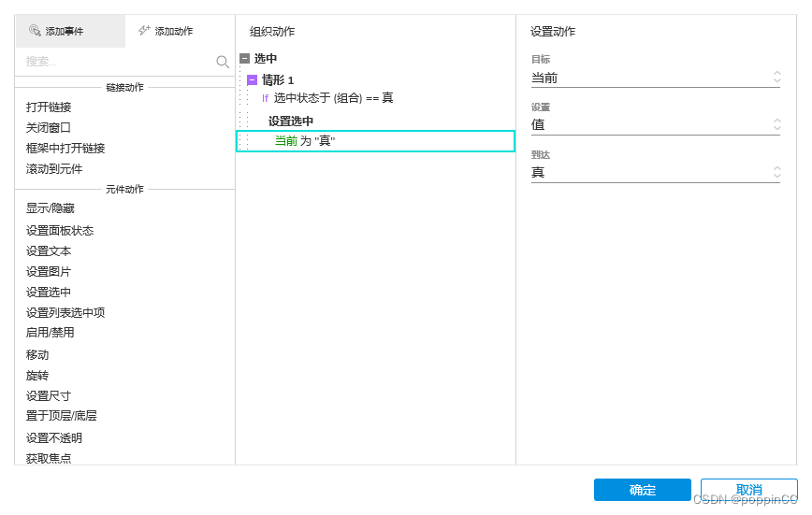Switch to the 添加事件 tab
Image resolution: width=812 pixels, height=515 pixels.
(x=70, y=31)
